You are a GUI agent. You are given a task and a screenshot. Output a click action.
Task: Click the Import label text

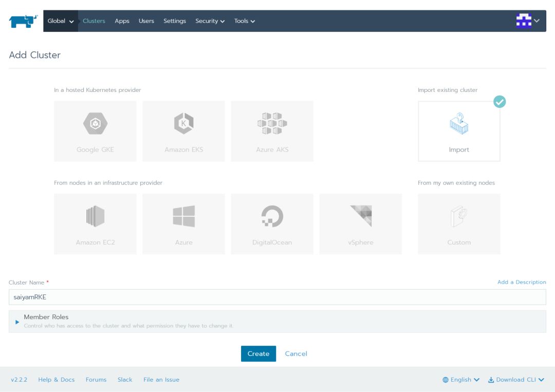tap(459, 150)
